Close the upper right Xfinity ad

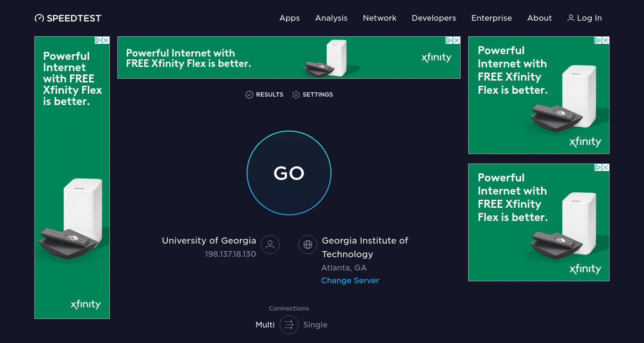click(605, 41)
